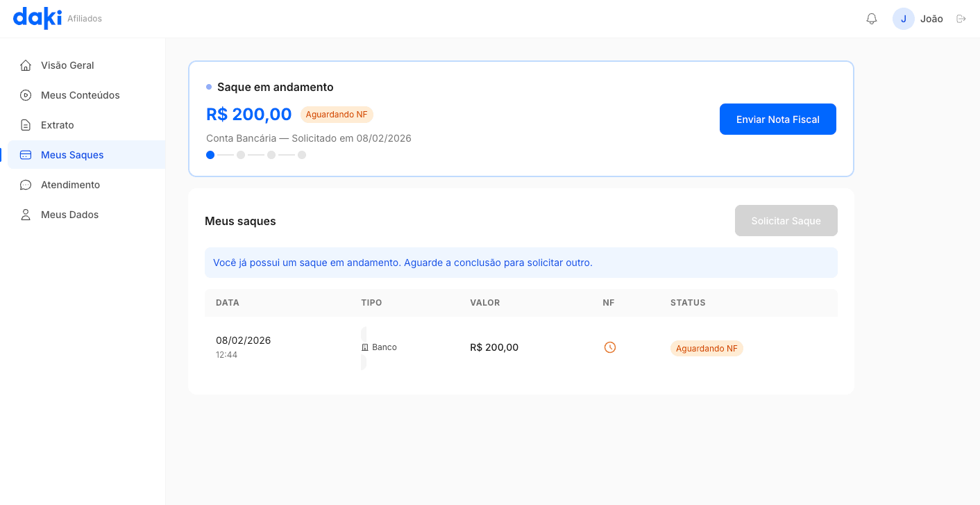Click the home icon beside Visão Geral

[26, 65]
